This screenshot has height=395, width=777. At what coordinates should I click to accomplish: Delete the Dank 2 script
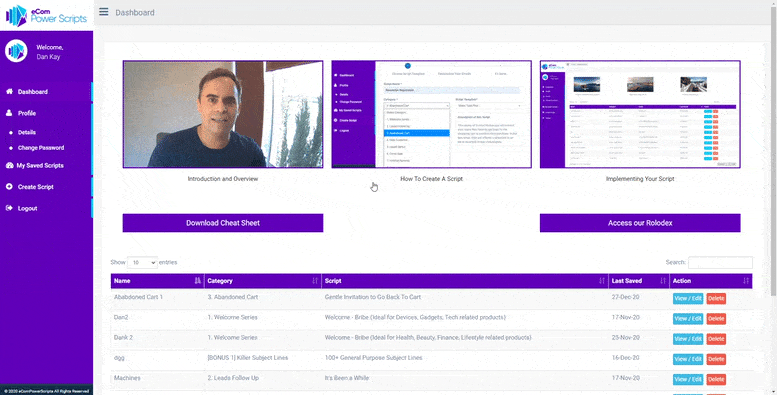tap(716, 339)
